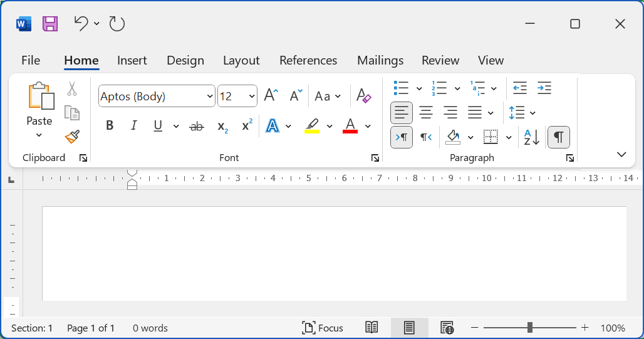
Task: Apply Strikethrough formatting
Action: pyautogui.click(x=197, y=126)
